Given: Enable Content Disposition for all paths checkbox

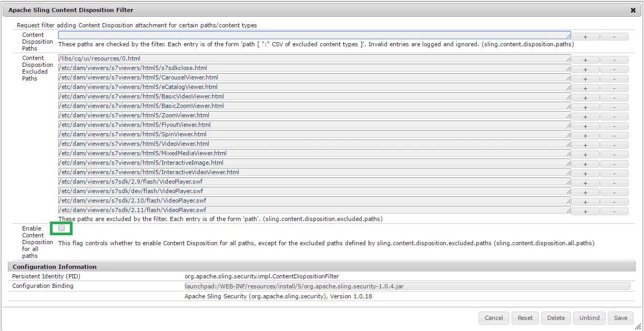Looking at the screenshot, I should click(x=62, y=228).
